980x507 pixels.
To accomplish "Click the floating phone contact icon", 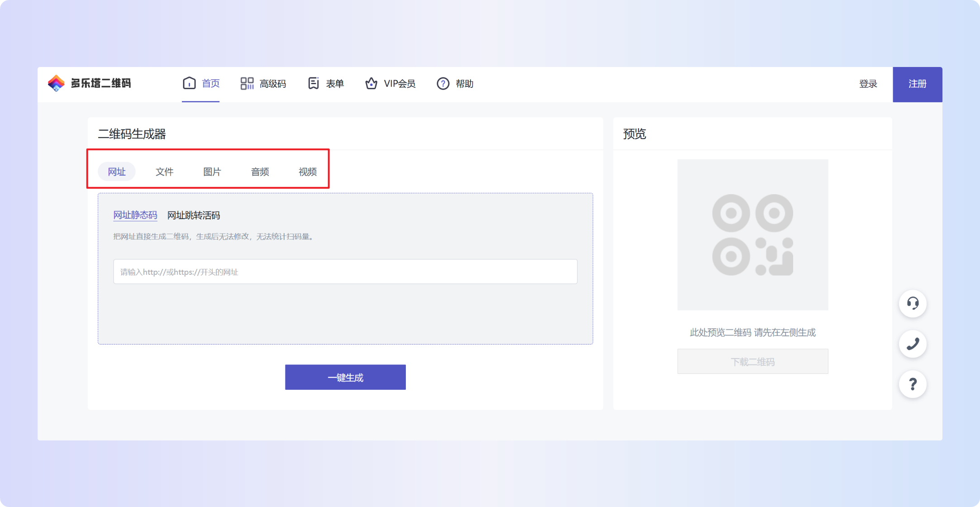I will 913,344.
